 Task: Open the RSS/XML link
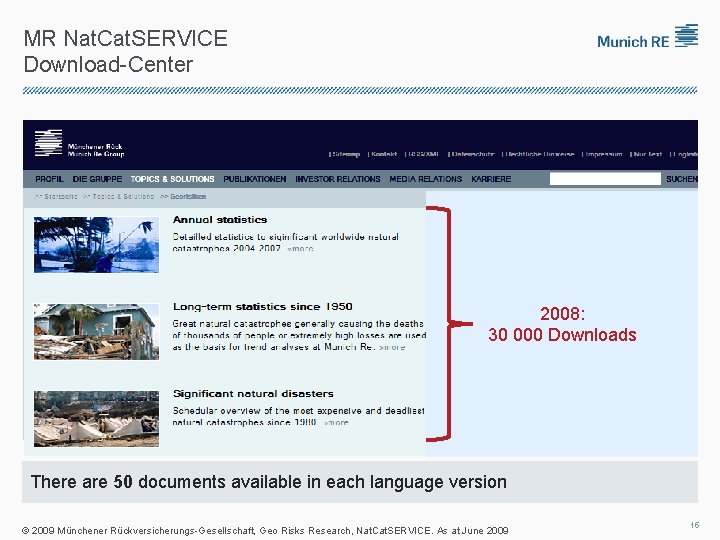[x=423, y=154]
